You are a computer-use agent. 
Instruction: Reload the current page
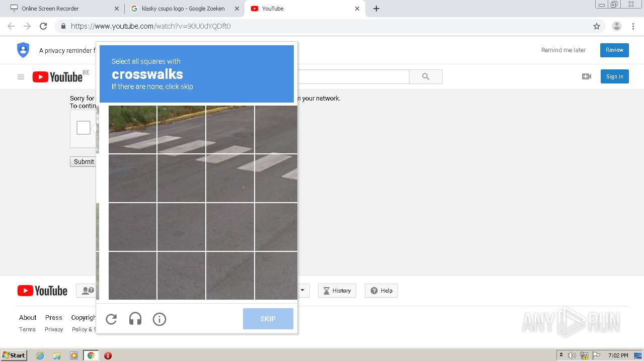point(43,26)
